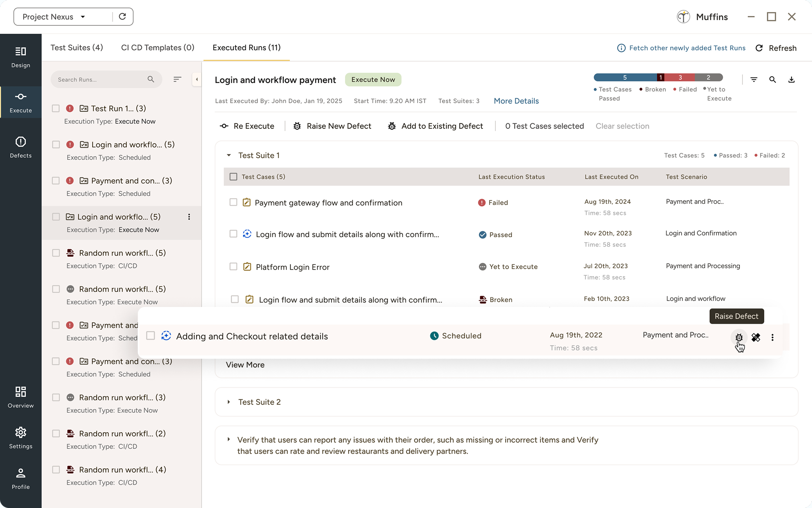Open the Defects section in sidebar
812x508 pixels.
click(20, 147)
